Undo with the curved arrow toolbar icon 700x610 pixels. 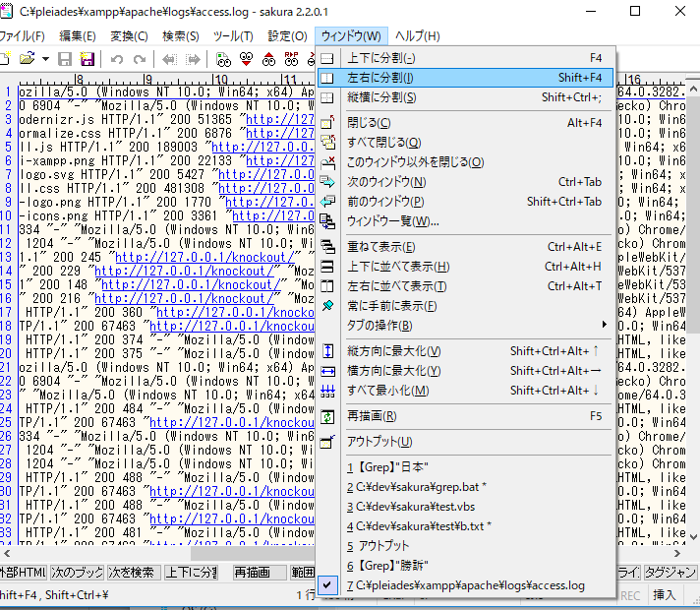point(117,59)
